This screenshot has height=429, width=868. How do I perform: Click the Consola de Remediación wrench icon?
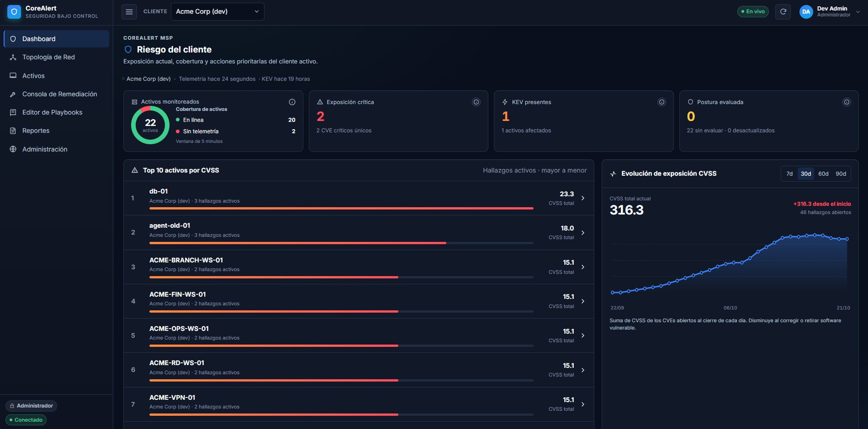13,94
